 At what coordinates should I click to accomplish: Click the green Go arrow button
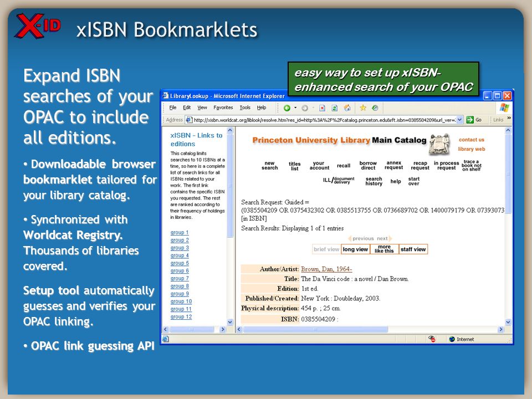point(469,120)
